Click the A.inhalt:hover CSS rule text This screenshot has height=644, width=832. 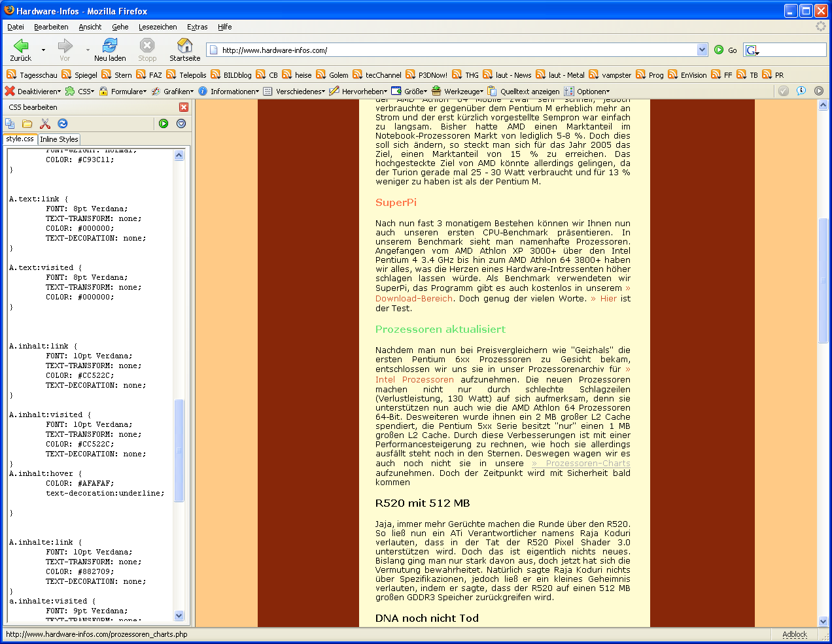[x=45, y=473]
